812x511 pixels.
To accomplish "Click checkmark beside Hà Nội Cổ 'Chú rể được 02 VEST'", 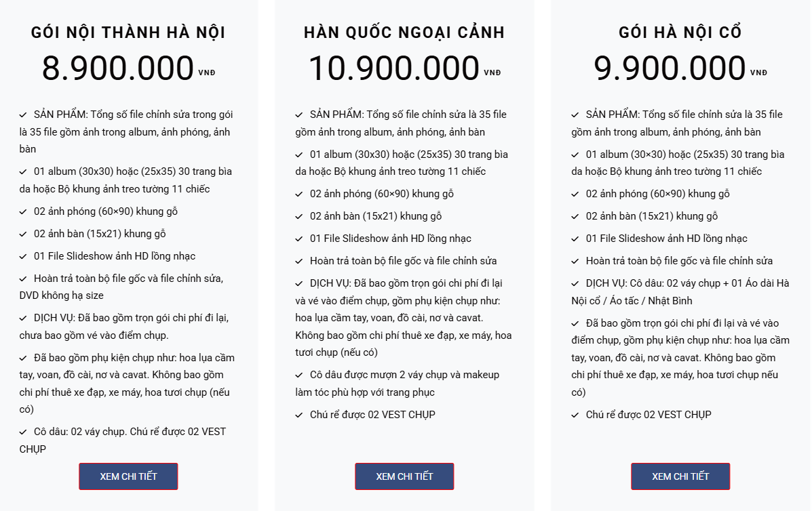I will point(575,415).
